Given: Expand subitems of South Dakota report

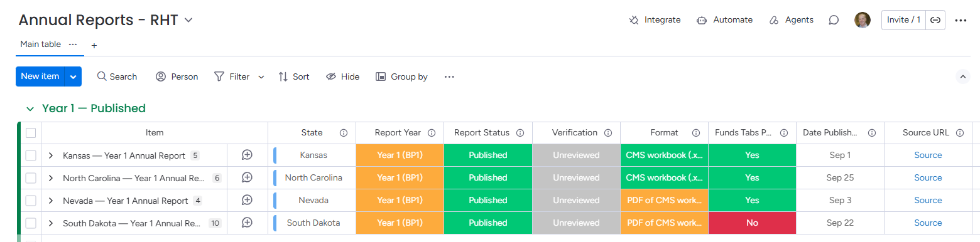Looking at the screenshot, I should click(x=51, y=223).
